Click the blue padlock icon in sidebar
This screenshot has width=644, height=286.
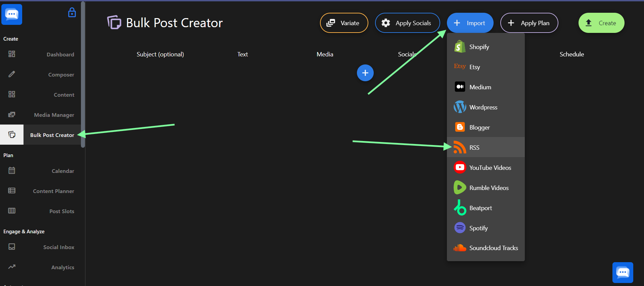[x=72, y=13]
